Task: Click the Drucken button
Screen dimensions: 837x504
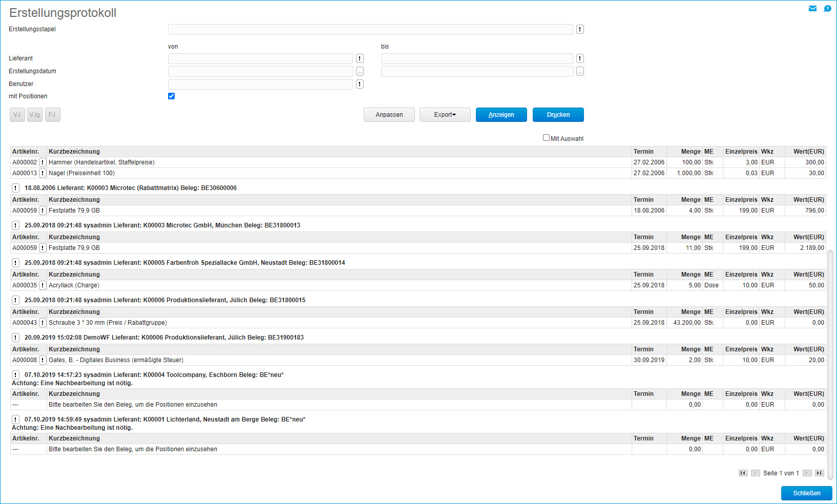Action: click(558, 115)
